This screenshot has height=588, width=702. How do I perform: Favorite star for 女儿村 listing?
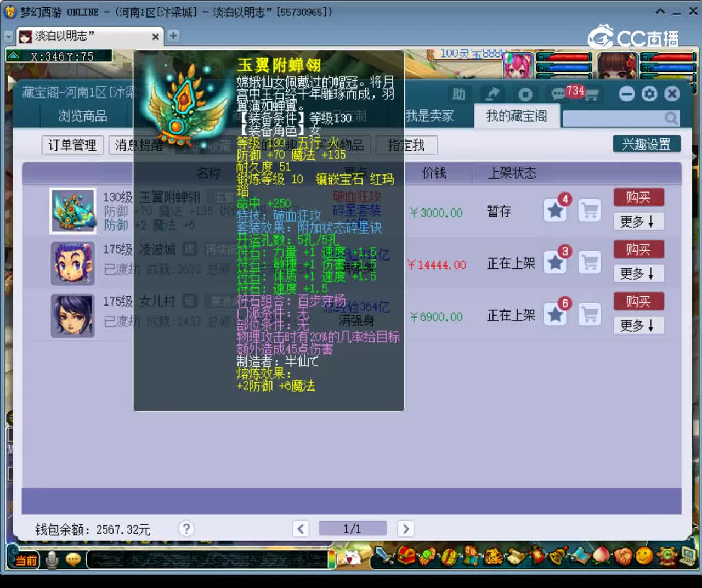pyautogui.click(x=555, y=314)
